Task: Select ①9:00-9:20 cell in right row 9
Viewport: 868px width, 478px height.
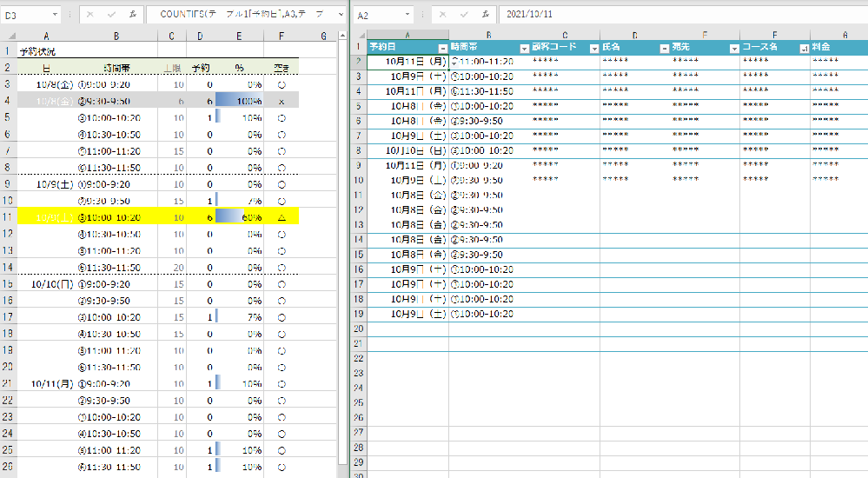Action: (489, 166)
